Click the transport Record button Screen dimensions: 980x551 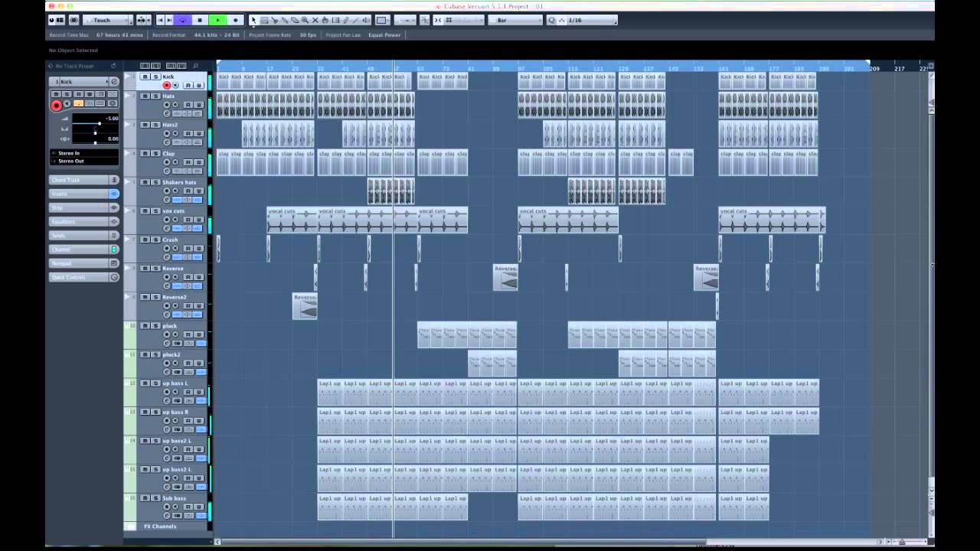tap(236, 20)
